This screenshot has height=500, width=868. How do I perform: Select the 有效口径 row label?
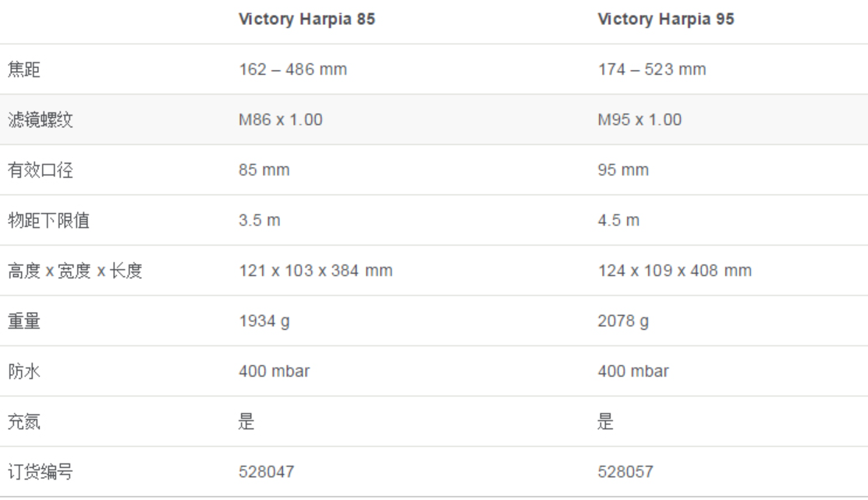point(41,170)
